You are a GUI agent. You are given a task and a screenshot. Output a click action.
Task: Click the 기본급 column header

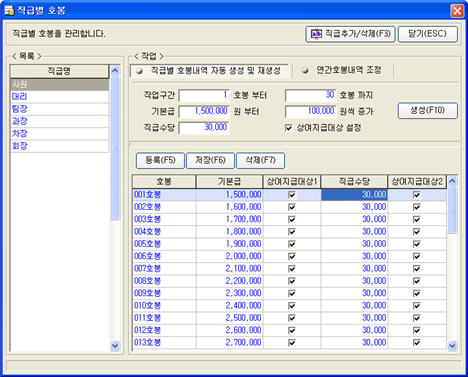(x=230, y=182)
